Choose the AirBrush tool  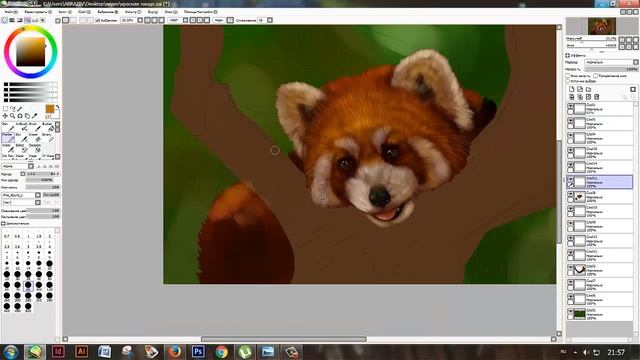21,126
